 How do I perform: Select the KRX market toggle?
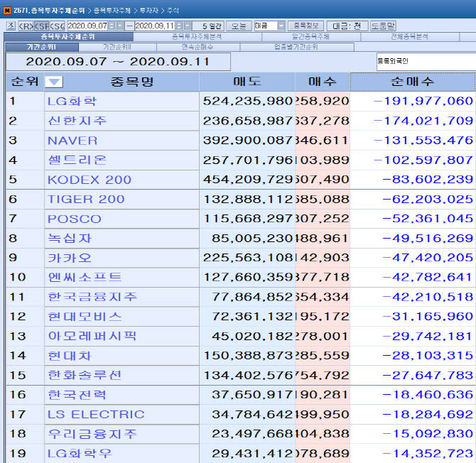pos(26,26)
